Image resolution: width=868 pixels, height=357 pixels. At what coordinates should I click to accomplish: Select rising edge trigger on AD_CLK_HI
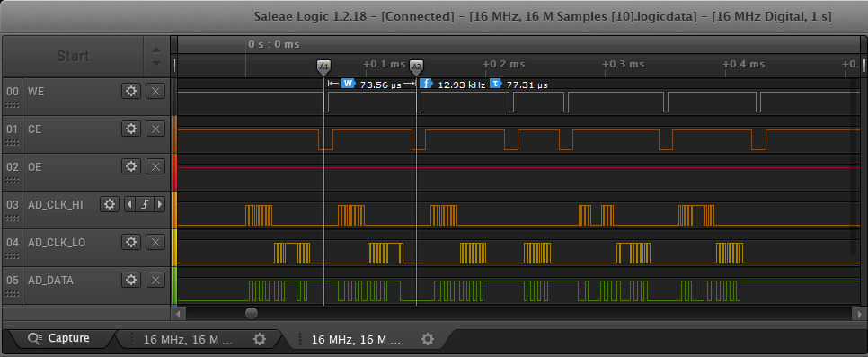pyautogui.click(x=145, y=204)
